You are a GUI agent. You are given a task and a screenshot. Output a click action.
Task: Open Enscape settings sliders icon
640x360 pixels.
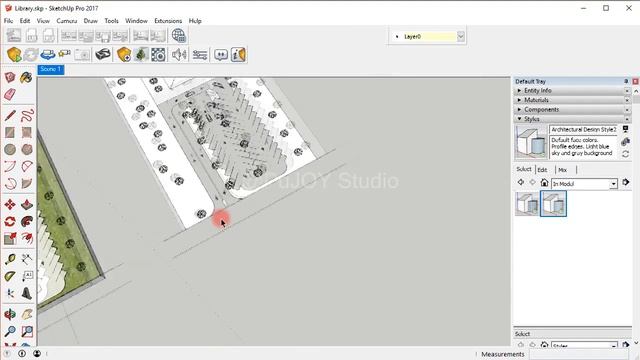[x=200, y=54]
